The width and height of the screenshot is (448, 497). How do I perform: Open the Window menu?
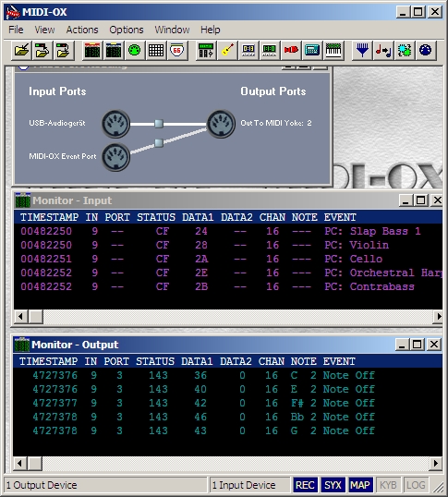tap(172, 30)
